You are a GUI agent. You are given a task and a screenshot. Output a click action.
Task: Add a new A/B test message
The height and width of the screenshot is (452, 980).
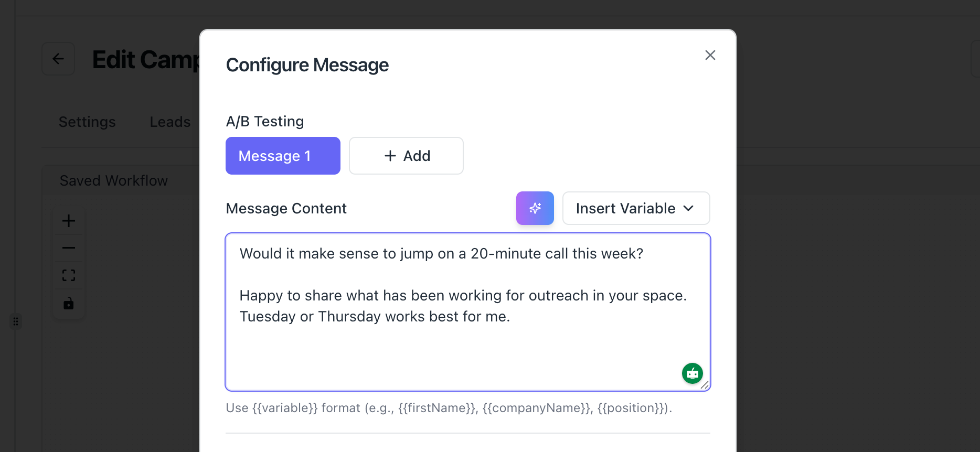tap(406, 156)
